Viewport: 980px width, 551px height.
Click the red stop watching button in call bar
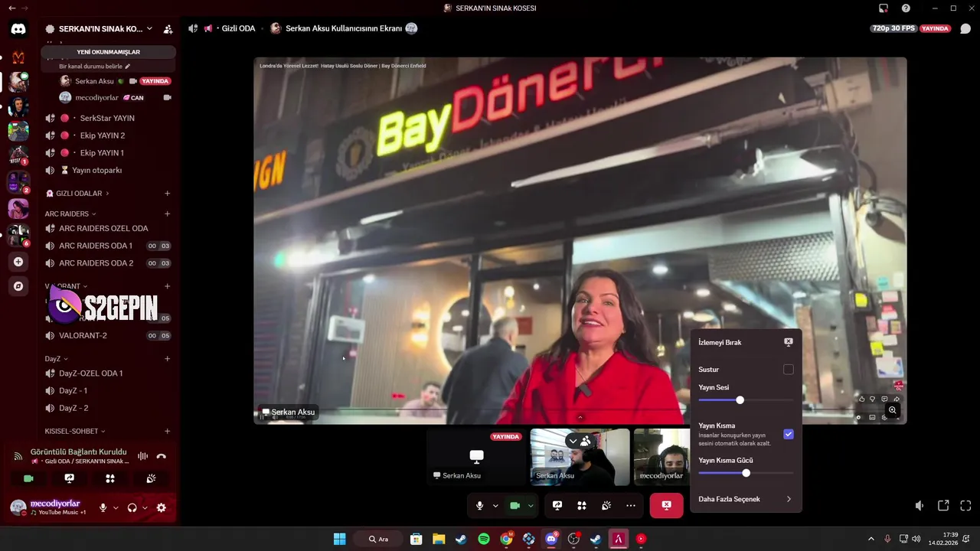pos(666,505)
